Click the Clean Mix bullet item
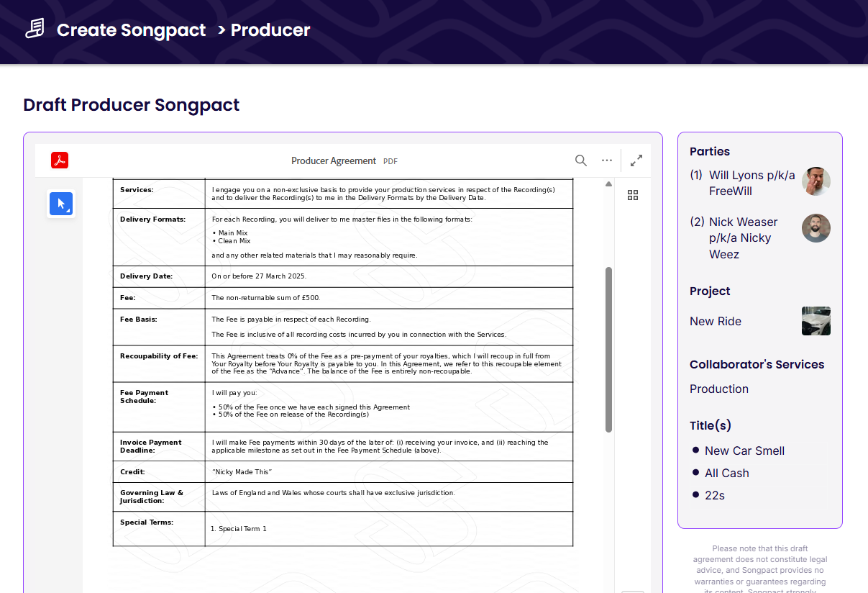The height and width of the screenshot is (593, 868). pos(234,241)
